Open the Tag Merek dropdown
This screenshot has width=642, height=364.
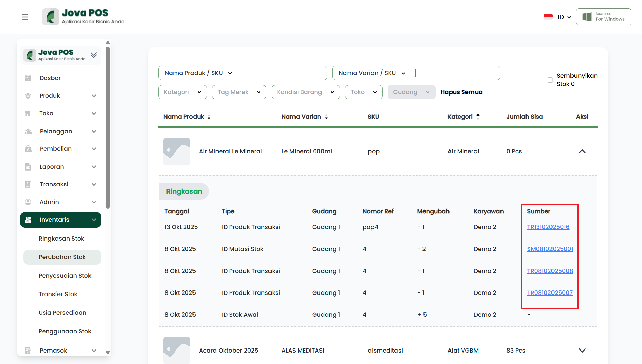point(239,92)
